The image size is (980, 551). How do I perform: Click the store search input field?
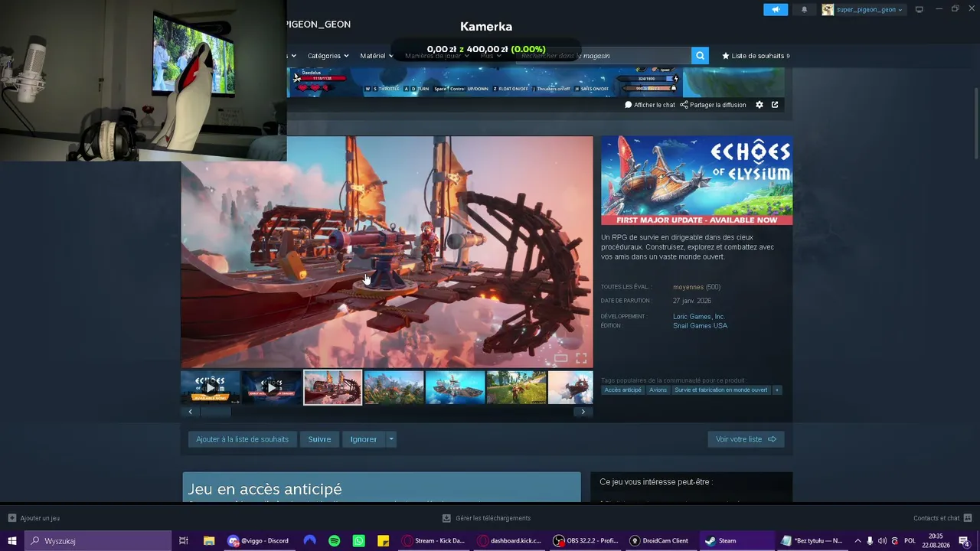coord(603,56)
